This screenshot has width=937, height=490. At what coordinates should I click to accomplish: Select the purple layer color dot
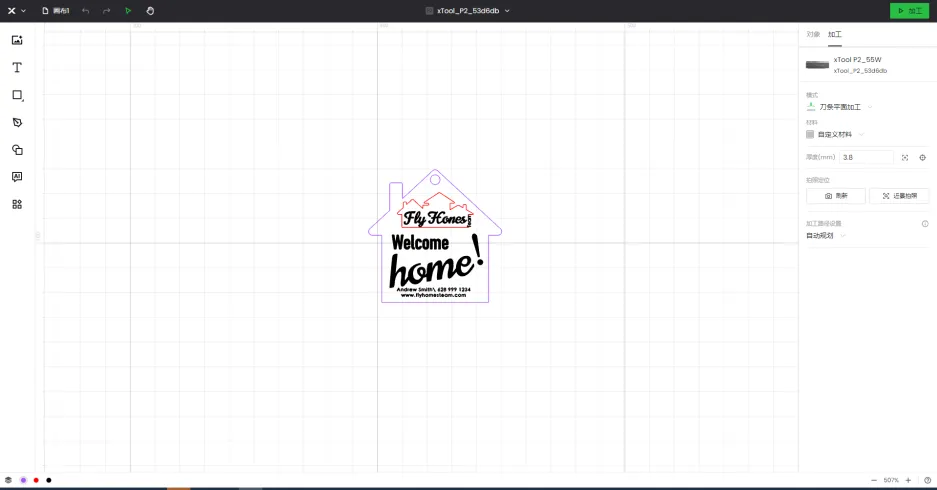point(23,480)
